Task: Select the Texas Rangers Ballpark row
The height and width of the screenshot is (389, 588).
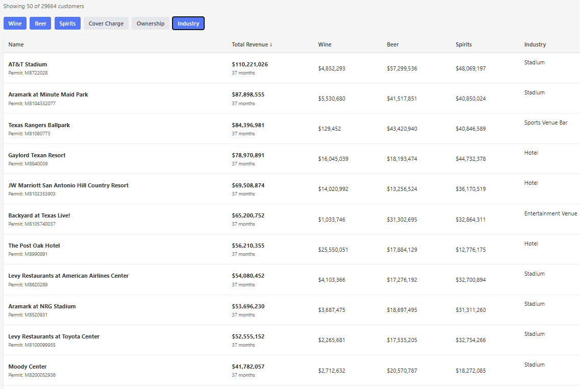Action: point(39,125)
